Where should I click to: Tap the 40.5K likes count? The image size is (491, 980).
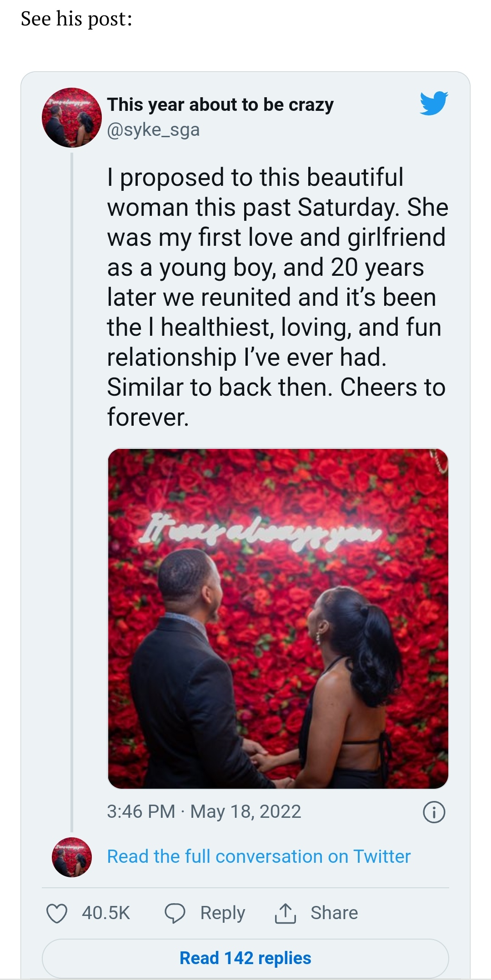(x=106, y=913)
